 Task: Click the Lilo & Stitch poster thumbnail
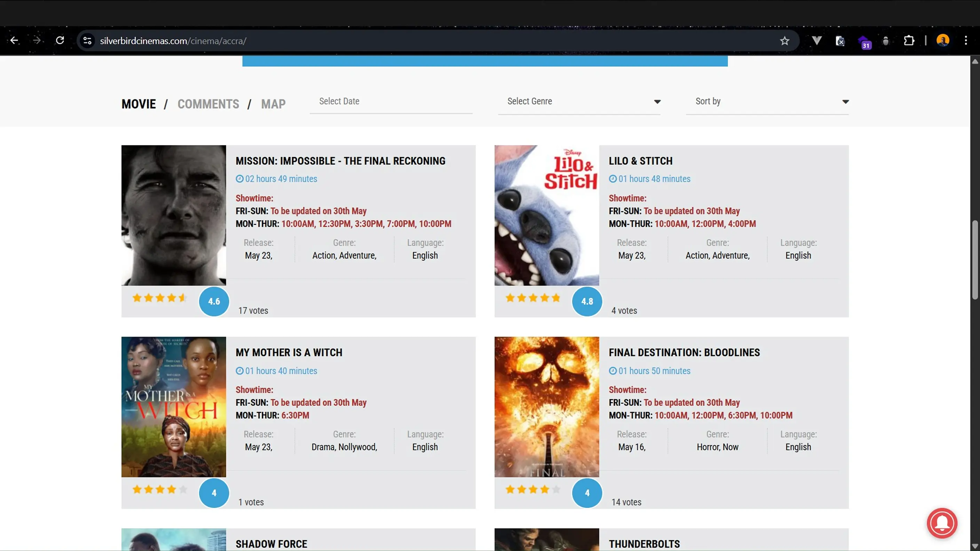[547, 215]
